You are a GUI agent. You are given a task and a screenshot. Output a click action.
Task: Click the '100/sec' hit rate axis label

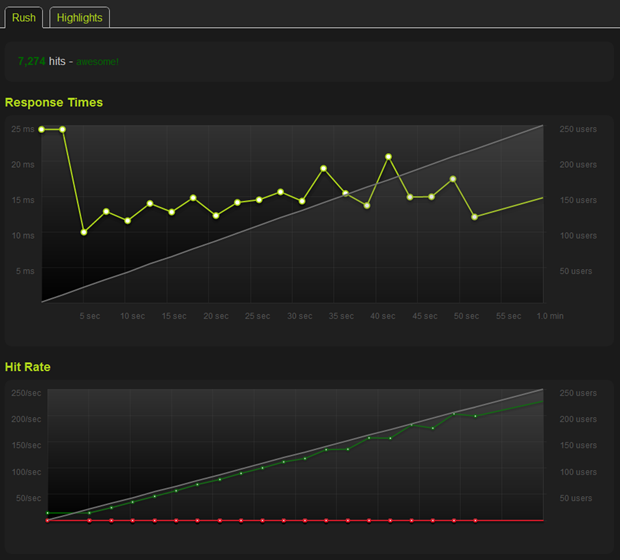(x=26, y=472)
